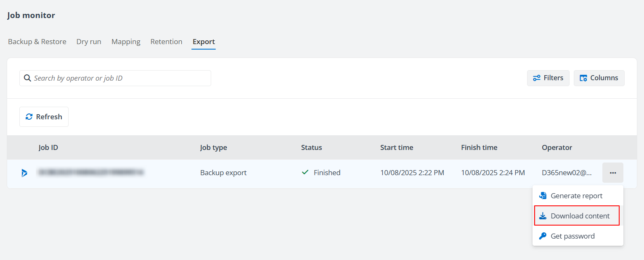Select the Export tab
644x260 pixels.
click(204, 42)
